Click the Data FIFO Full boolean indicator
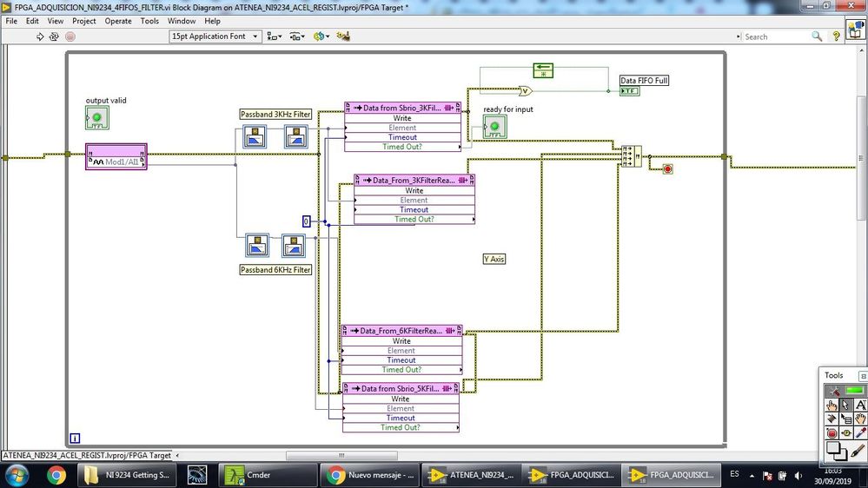Image resolution: width=868 pixels, height=488 pixels. point(630,90)
